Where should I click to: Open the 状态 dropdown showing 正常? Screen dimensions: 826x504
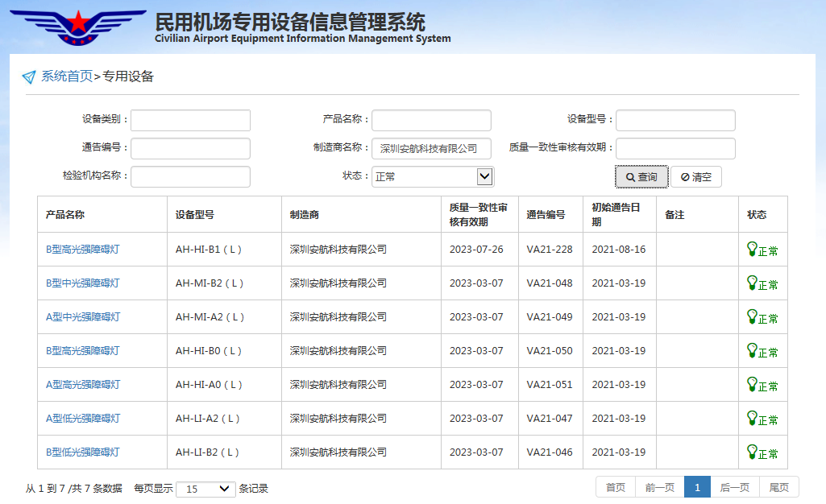(432, 177)
